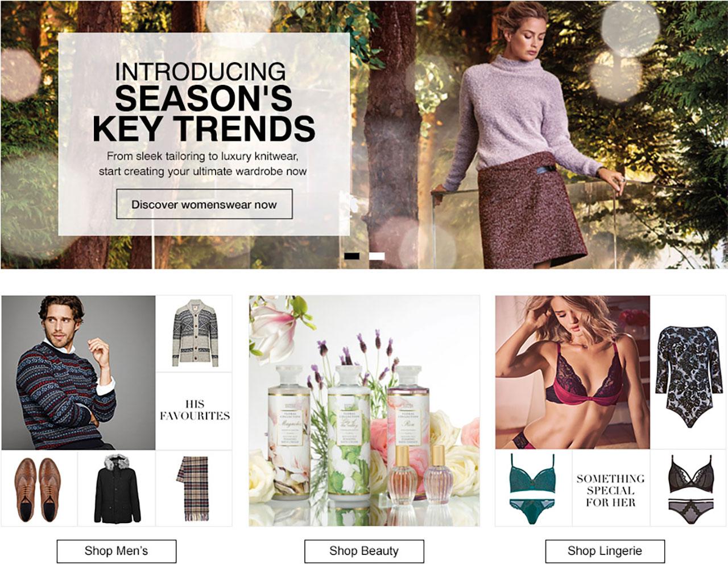Choose the black parka coat thumbnail
The width and height of the screenshot is (728, 564).
point(117,488)
